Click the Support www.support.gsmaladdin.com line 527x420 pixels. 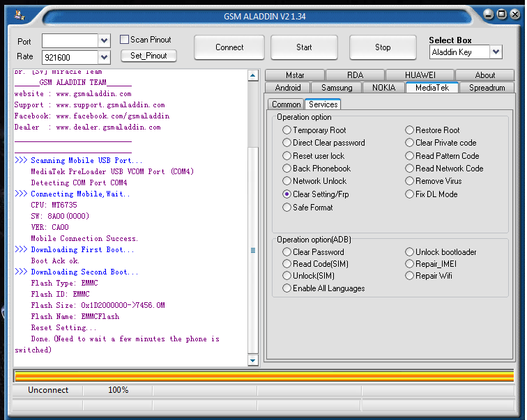pyautogui.click(x=90, y=104)
